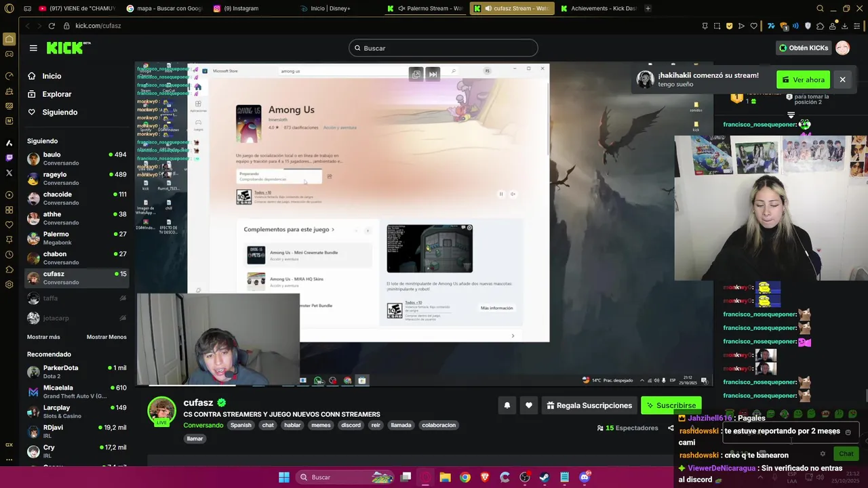Open ParkerDota recommended channel

tap(77, 371)
